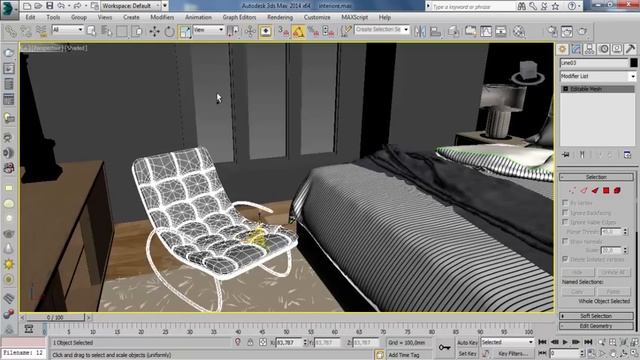640x360 pixels.
Task: Click the Render Production teapot icon
Action: point(582,31)
